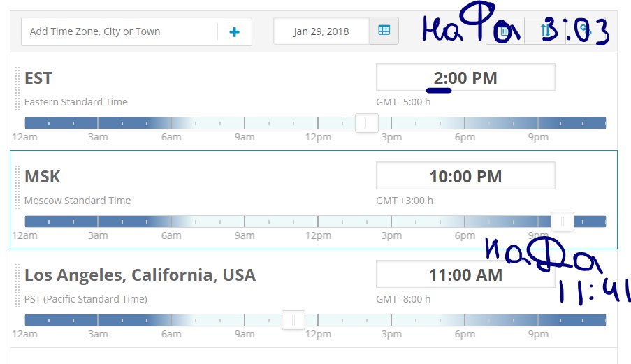Viewport: 631px width, 364px height.
Task: Click the EST 2:00 PM time field
Action: coord(465,77)
